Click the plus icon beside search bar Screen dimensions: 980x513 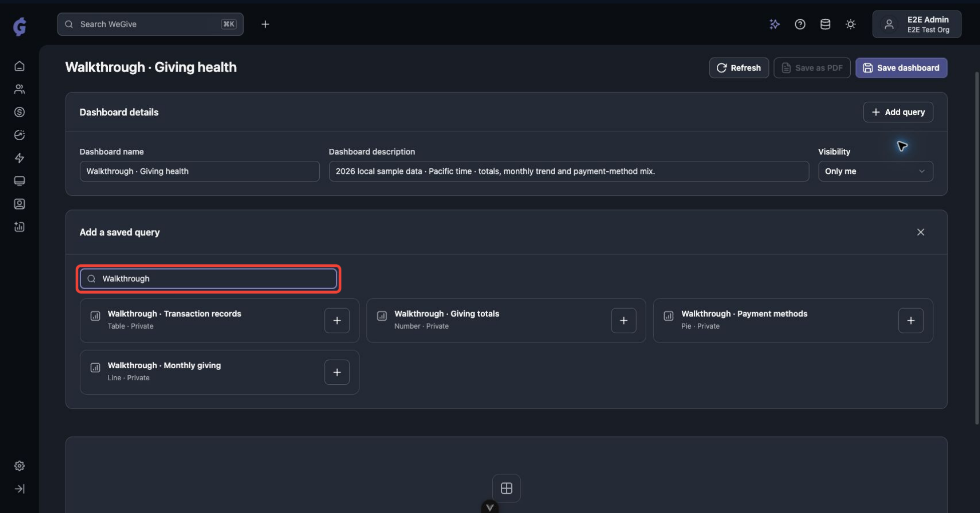tap(265, 24)
